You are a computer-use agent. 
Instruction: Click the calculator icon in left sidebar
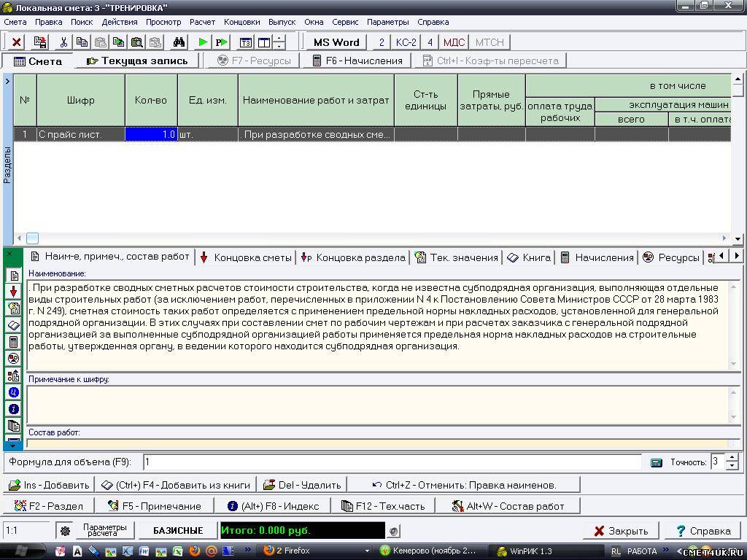pos(13,342)
